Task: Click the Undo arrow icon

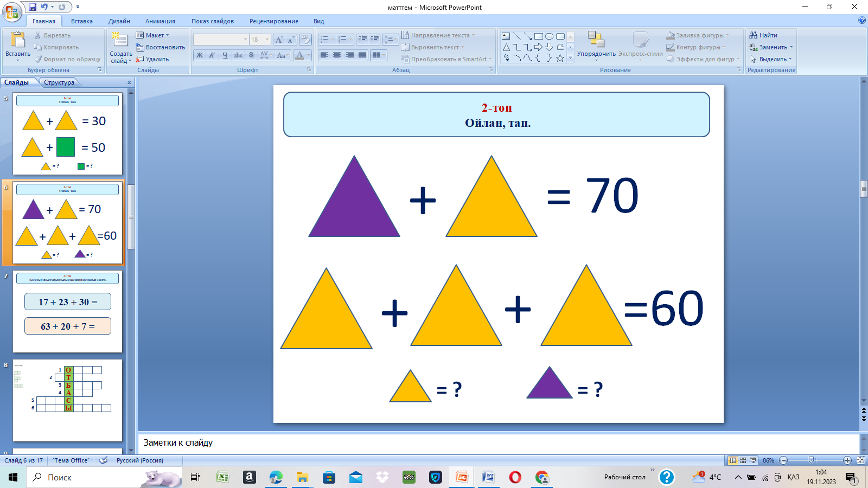Action: click(44, 7)
